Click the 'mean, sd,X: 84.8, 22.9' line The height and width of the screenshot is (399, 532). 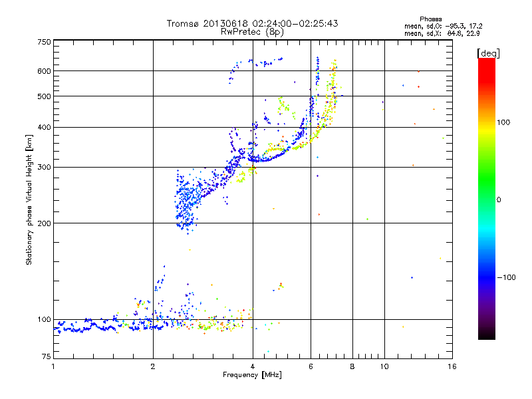(442, 33)
